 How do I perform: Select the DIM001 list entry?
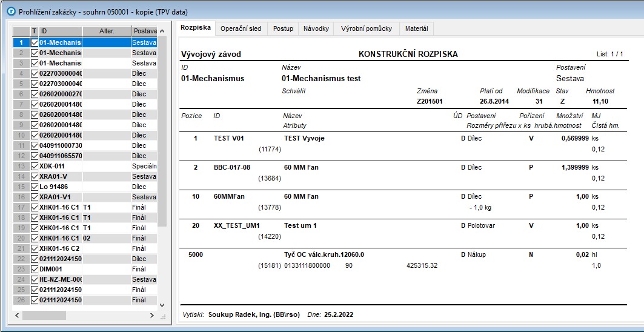pyautogui.click(x=85, y=269)
